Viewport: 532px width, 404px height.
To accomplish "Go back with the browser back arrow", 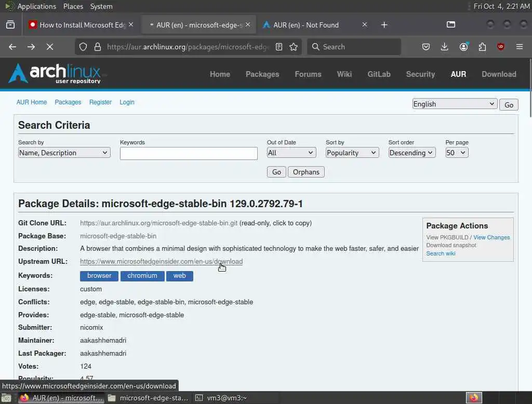I will point(12,47).
